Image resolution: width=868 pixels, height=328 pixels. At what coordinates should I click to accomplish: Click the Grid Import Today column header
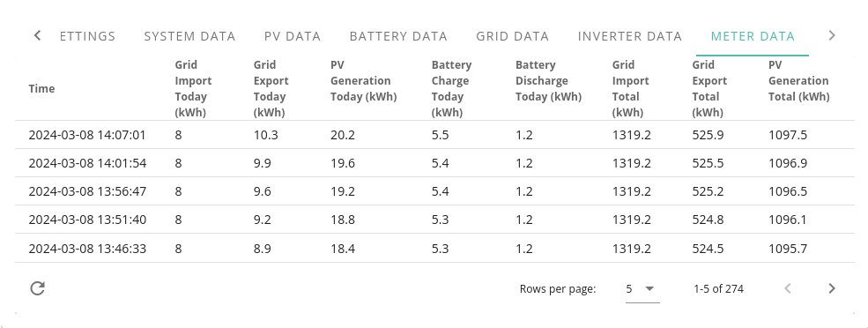pyautogui.click(x=194, y=89)
